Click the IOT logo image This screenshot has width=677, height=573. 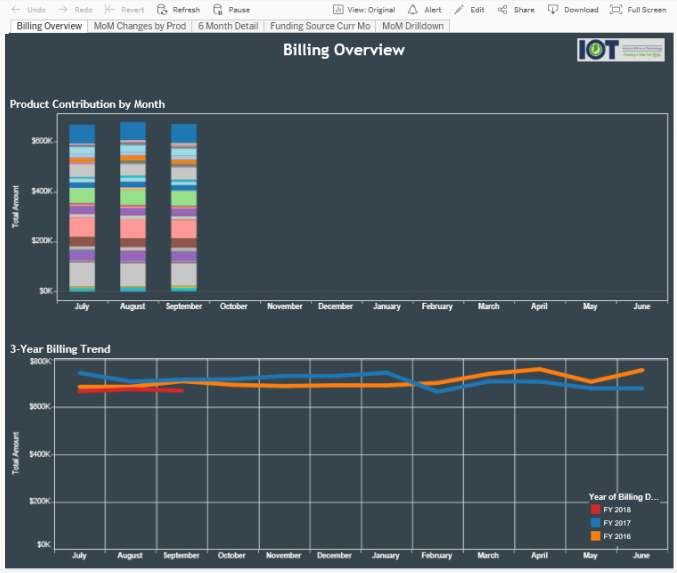coord(621,50)
